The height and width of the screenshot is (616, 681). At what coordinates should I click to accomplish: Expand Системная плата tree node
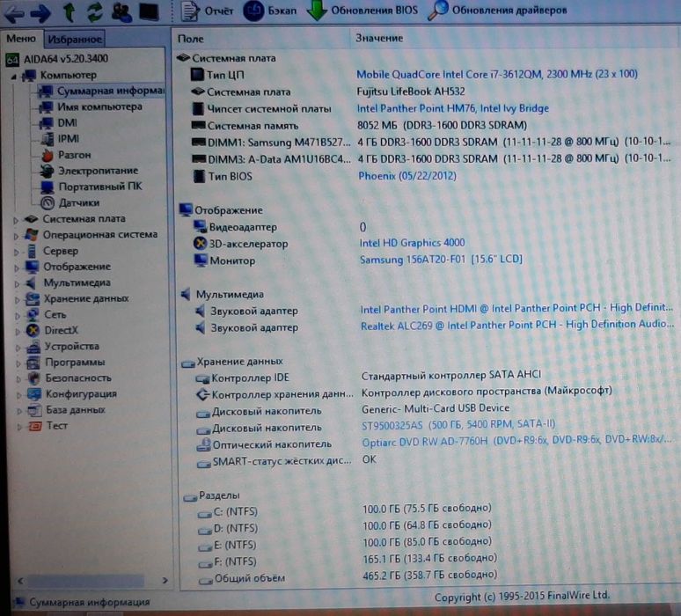(16, 220)
